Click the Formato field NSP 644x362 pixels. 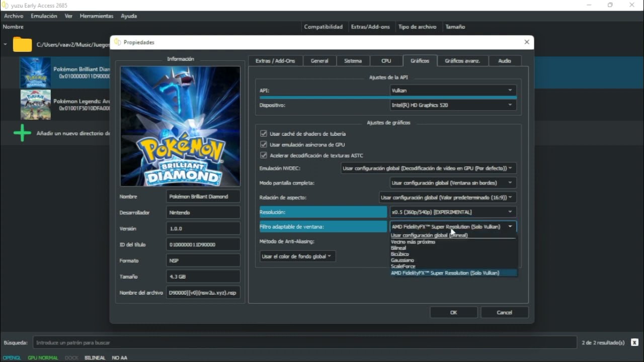tap(203, 261)
